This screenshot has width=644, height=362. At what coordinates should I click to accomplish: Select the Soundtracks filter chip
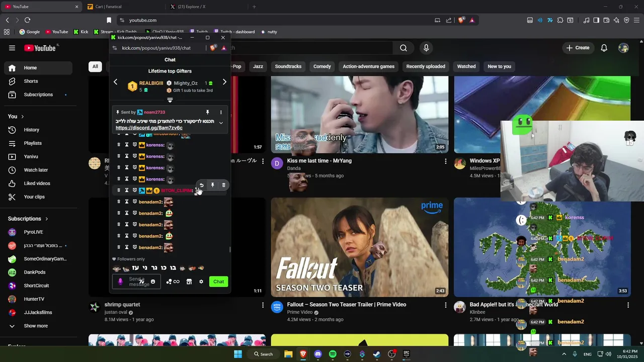click(288, 66)
